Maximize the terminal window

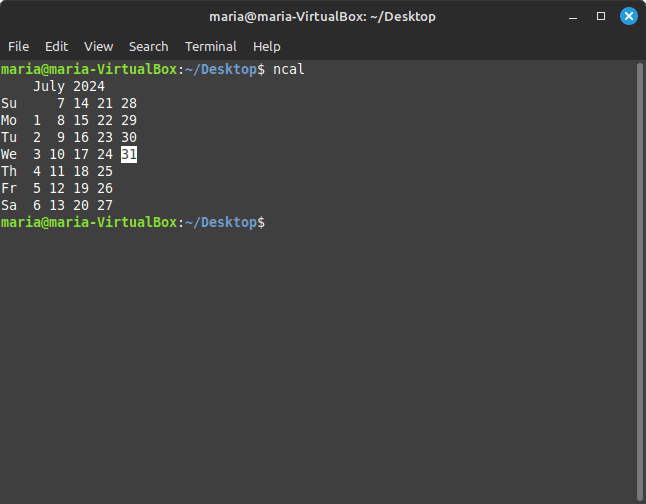click(601, 16)
